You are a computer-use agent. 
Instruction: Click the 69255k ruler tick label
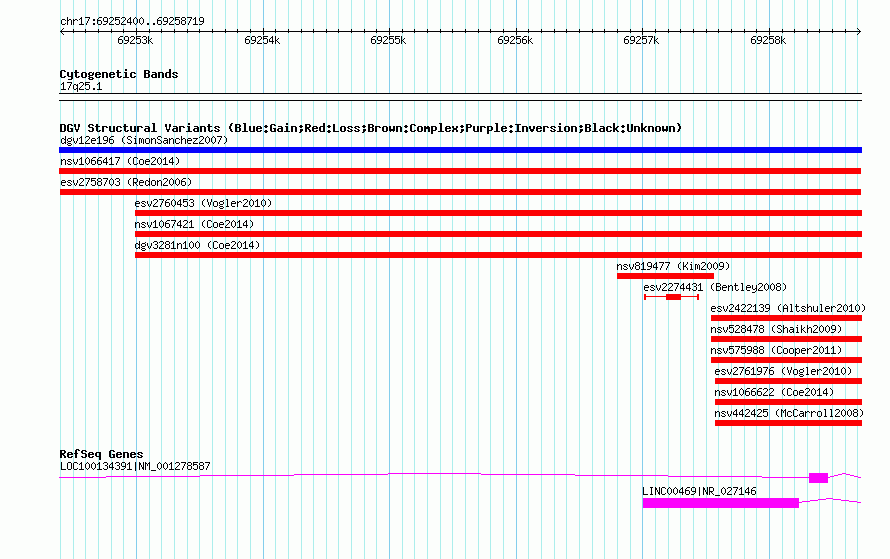[388, 40]
